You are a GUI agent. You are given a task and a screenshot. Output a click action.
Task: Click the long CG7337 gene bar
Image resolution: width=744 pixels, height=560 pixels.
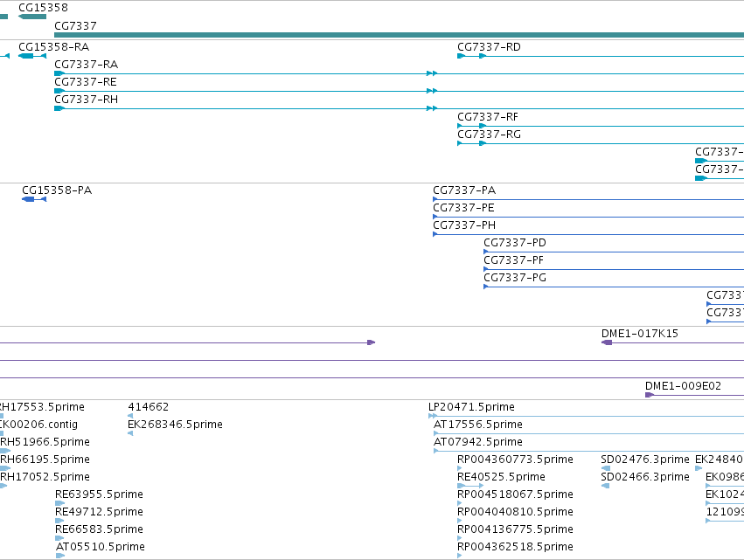399,35
